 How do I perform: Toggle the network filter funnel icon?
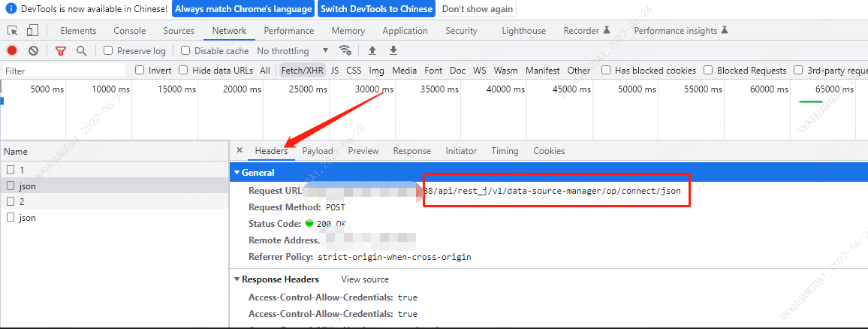pyautogui.click(x=61, y=51)
